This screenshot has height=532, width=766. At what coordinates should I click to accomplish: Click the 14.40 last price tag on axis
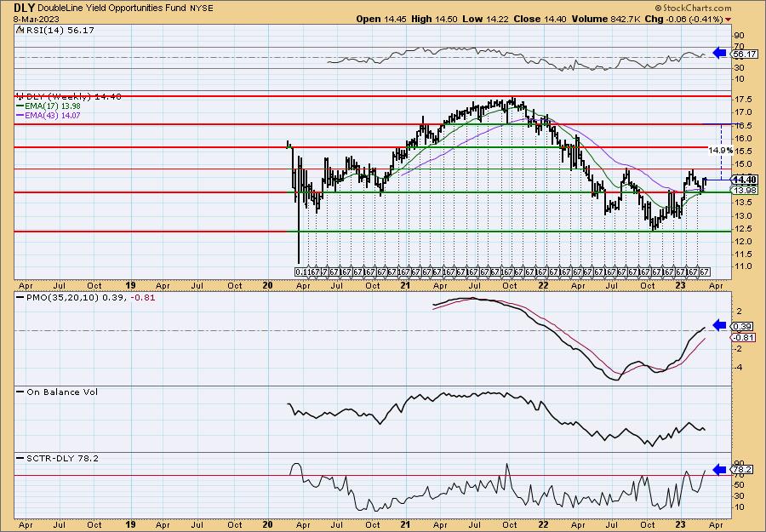coord(745,180)
